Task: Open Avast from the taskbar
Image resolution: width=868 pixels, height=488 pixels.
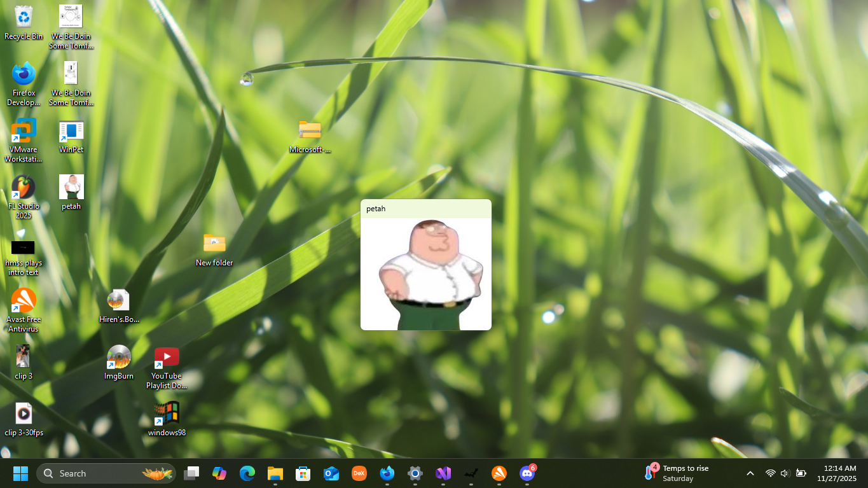Action: 499,473
